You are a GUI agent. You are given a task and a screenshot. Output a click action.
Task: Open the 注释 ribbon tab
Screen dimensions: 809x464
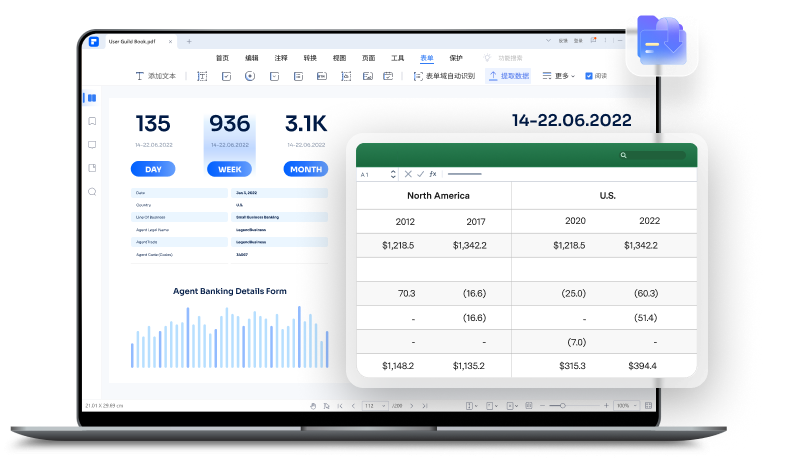tap(281, 58)
